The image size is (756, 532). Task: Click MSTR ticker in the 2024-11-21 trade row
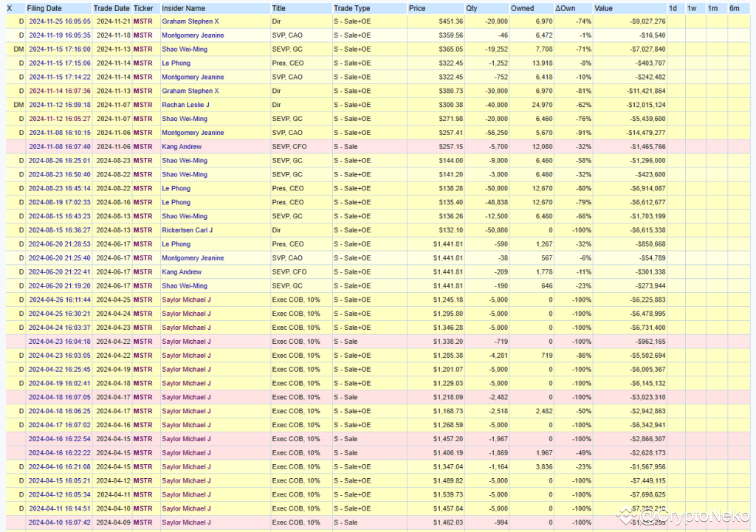tap(143, 21)
